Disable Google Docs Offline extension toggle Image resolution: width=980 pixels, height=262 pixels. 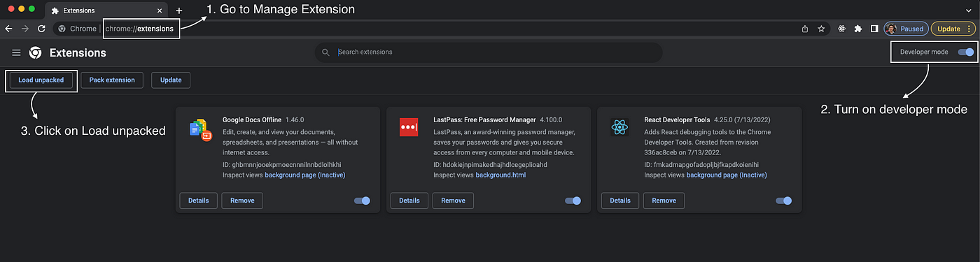pyautogui.click(x=362, y=201)
